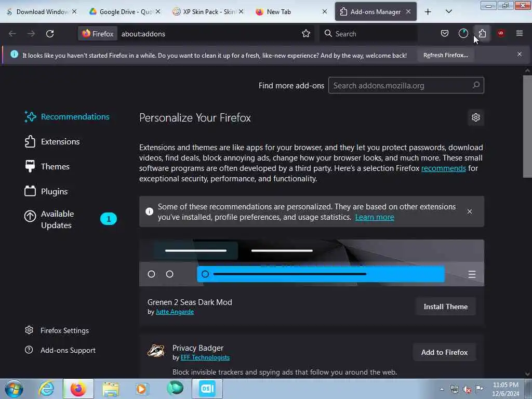Open the circular account icon in the toolbar
Screen dimensions: 532x399
[x=463, y=33]
